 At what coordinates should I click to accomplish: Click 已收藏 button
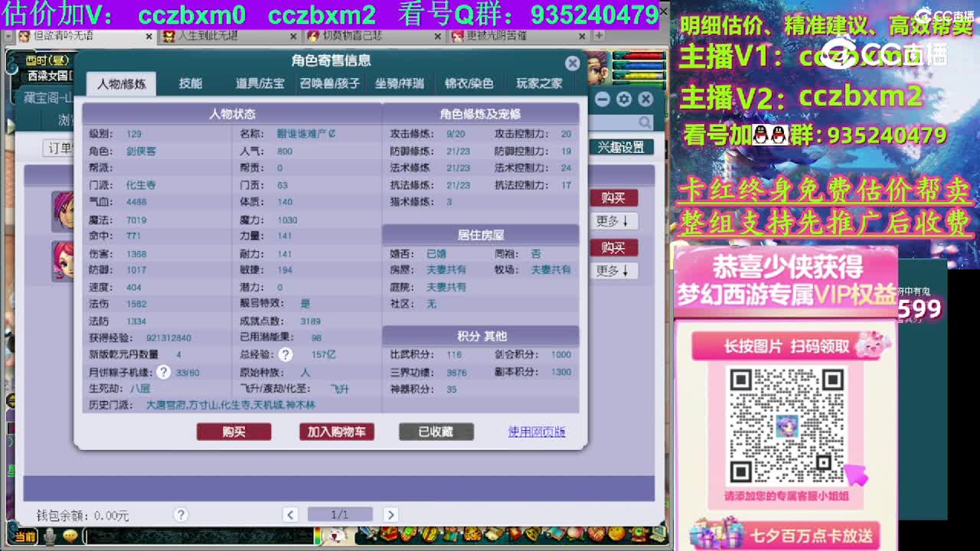(x=436, y=432)
